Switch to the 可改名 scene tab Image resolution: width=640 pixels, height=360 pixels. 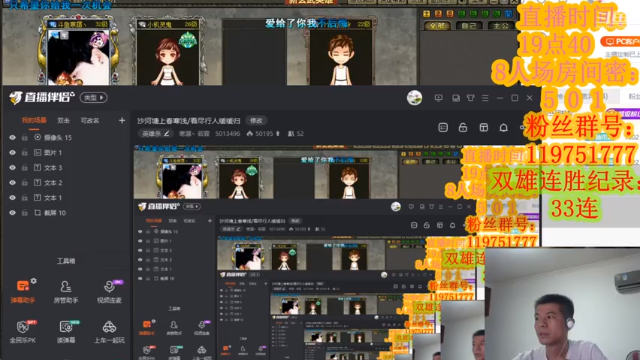point(90,120)
